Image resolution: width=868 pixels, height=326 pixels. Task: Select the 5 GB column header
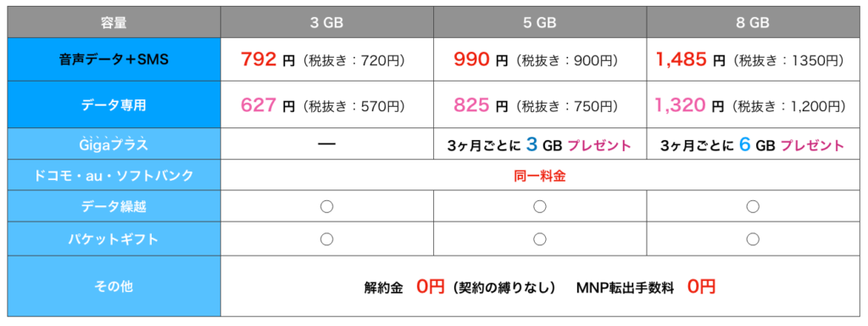click(x=540, y=22)
